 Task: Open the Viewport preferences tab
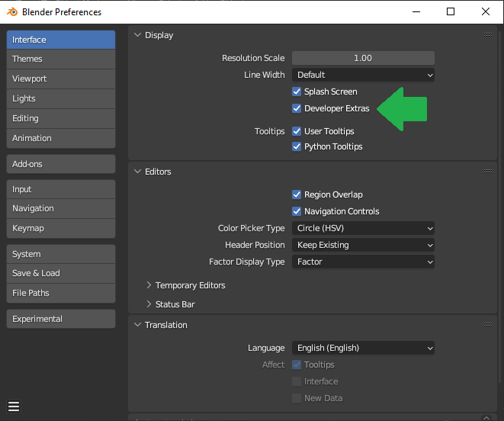(x=61, y=79)
